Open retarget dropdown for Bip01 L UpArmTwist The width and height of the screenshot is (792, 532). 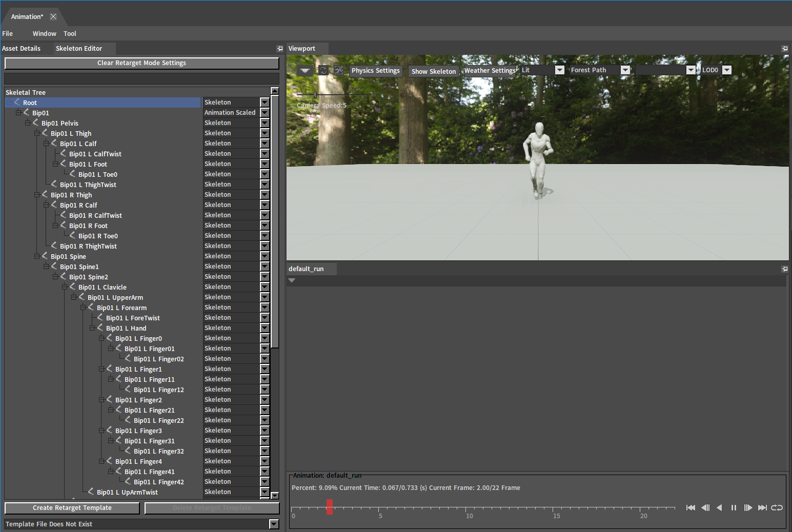[265, 492]
